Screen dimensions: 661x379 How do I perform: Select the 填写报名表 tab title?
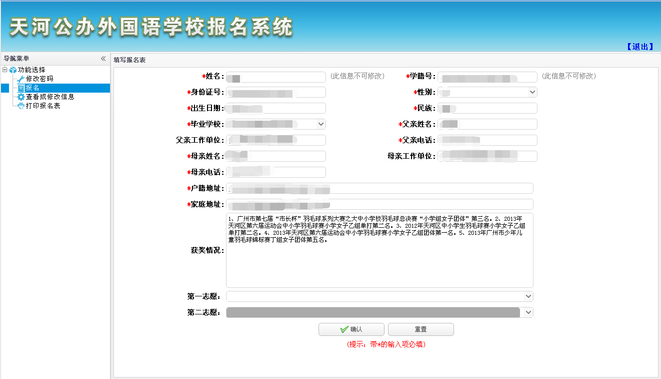[129, 60]
